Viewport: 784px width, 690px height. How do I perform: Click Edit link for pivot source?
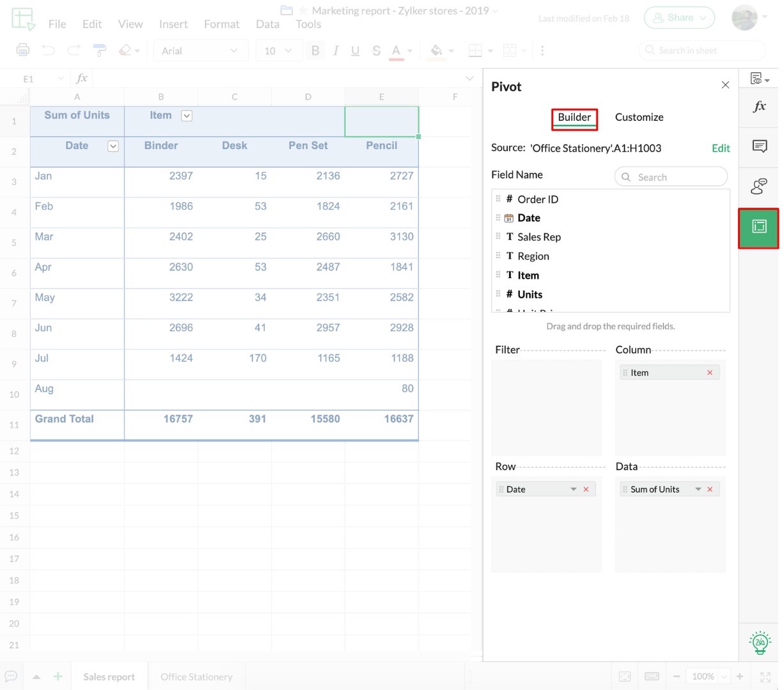(720, 148)
